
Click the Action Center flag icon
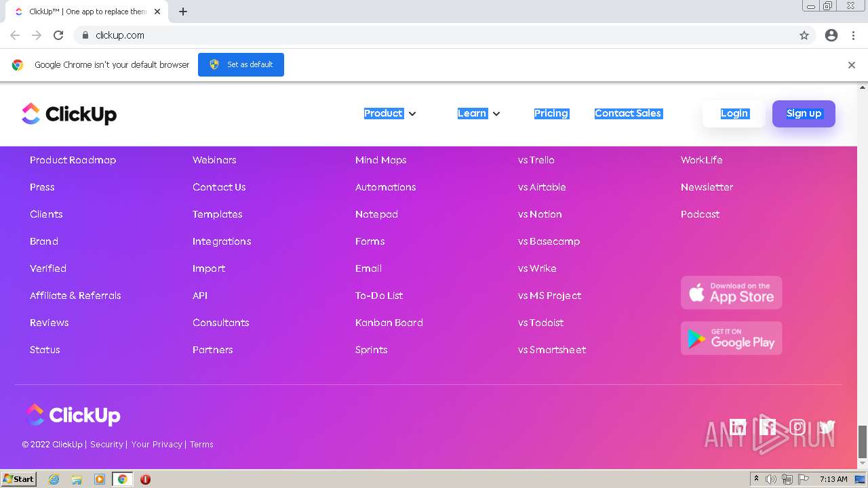click(x=802, y=479)
